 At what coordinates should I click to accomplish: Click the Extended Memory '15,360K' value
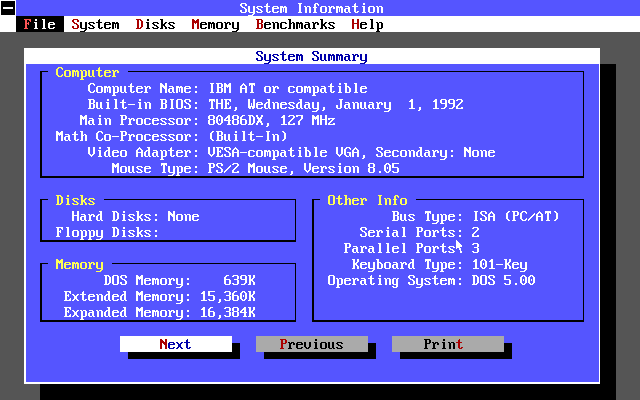point(228,296)
